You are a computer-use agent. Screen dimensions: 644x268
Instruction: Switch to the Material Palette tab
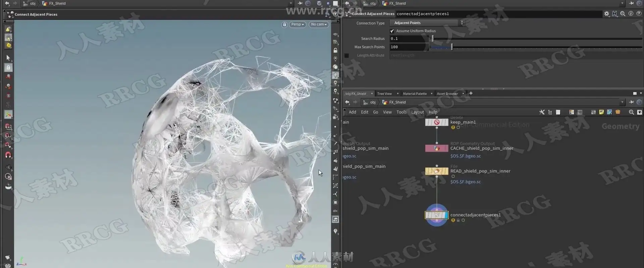click(x=415, y=94)
